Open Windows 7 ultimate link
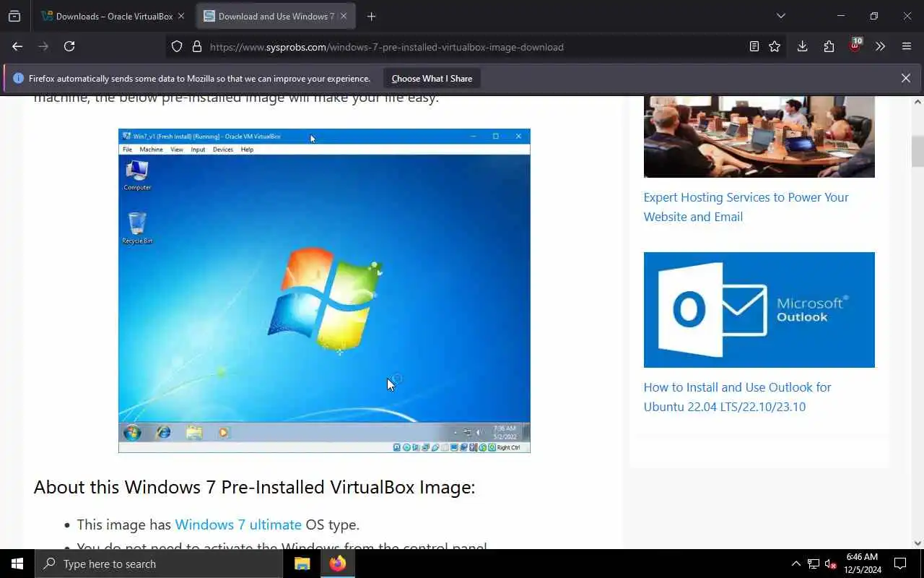 (238, 525)
